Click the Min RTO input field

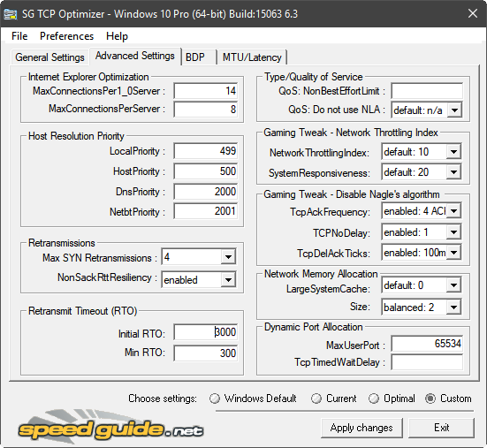[x=206, y=353]
